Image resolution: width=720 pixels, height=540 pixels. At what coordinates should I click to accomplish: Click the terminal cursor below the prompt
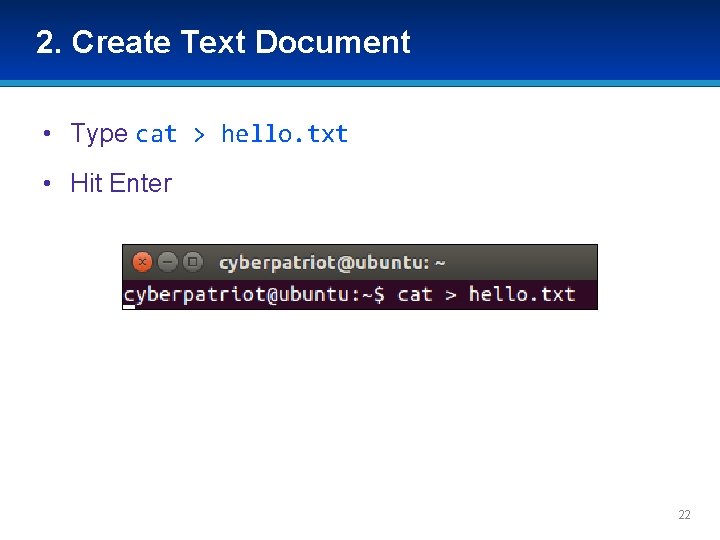pos(129,307)
